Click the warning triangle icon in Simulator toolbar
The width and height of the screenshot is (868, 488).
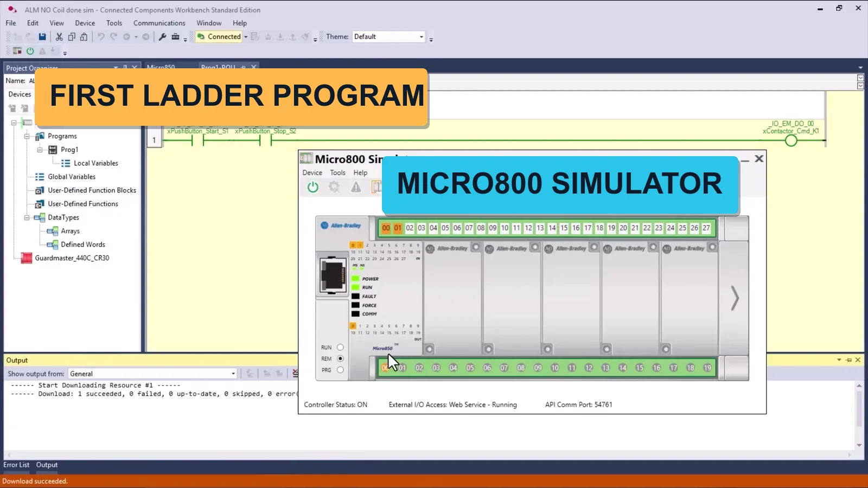pos(356,187)
